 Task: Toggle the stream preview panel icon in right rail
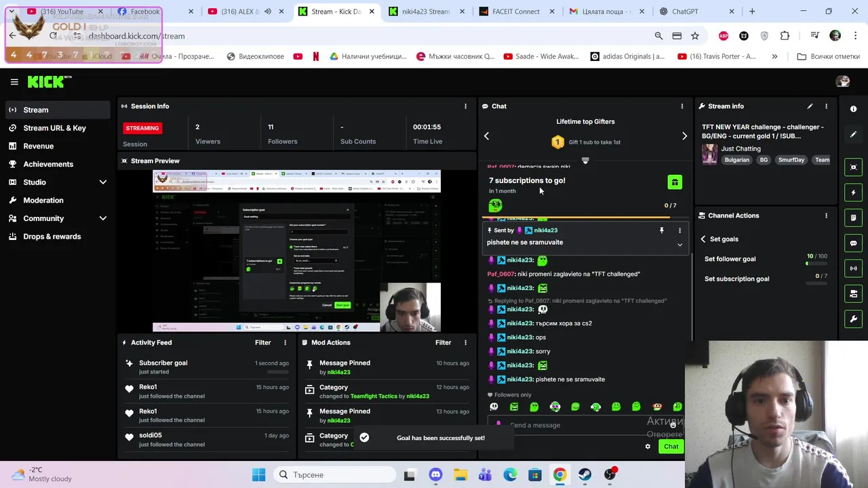tap(853, 167)
